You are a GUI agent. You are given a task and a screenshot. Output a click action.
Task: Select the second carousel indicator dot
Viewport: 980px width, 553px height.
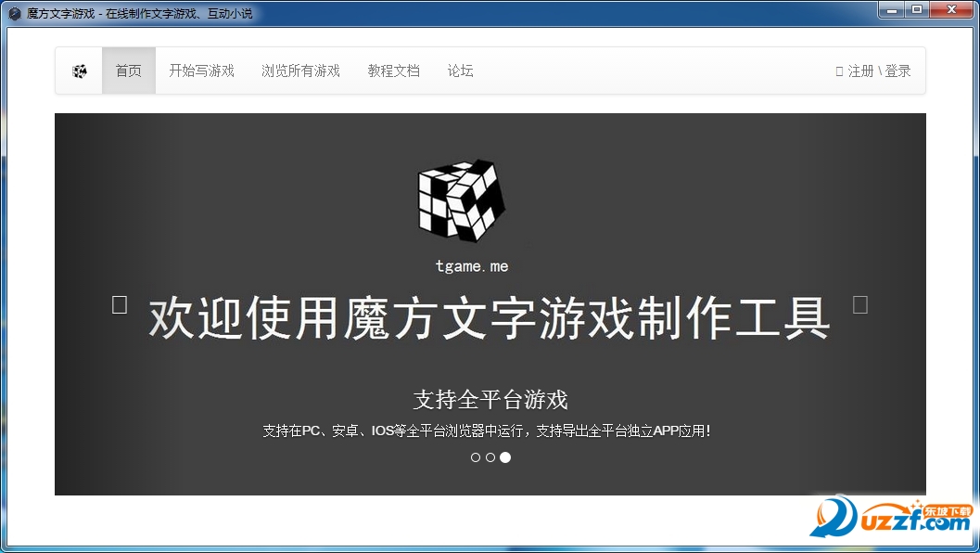point(490,457)
